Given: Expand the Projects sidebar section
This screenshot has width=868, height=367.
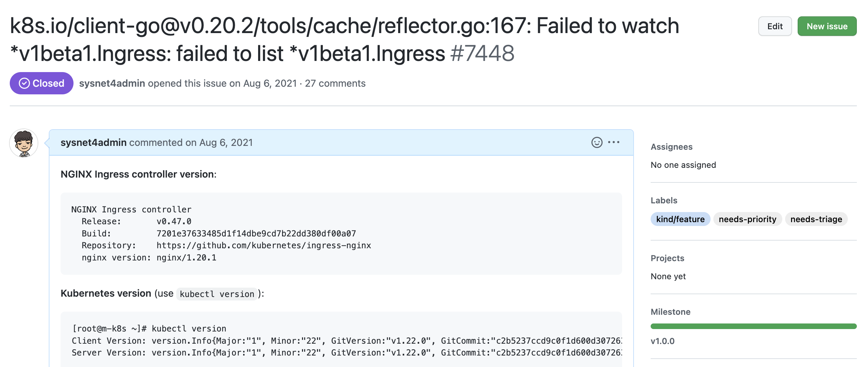Looking at the screenshot, I should (667, 258).
